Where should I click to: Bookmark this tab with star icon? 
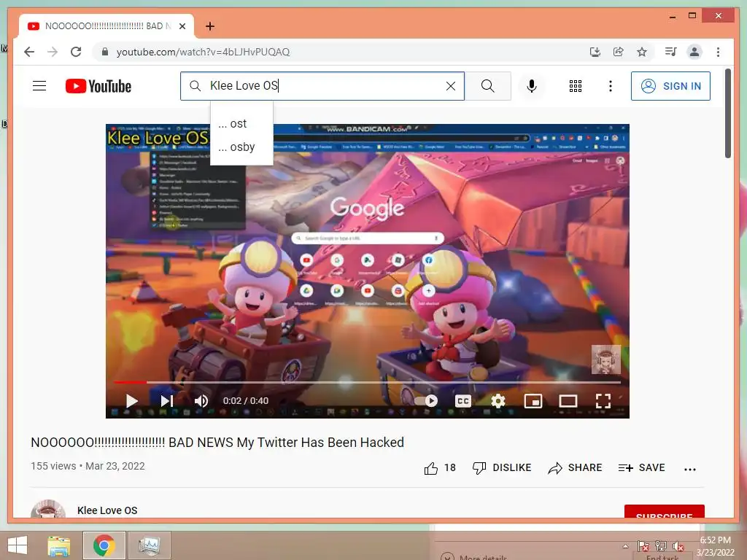click(x=642, y=52)
